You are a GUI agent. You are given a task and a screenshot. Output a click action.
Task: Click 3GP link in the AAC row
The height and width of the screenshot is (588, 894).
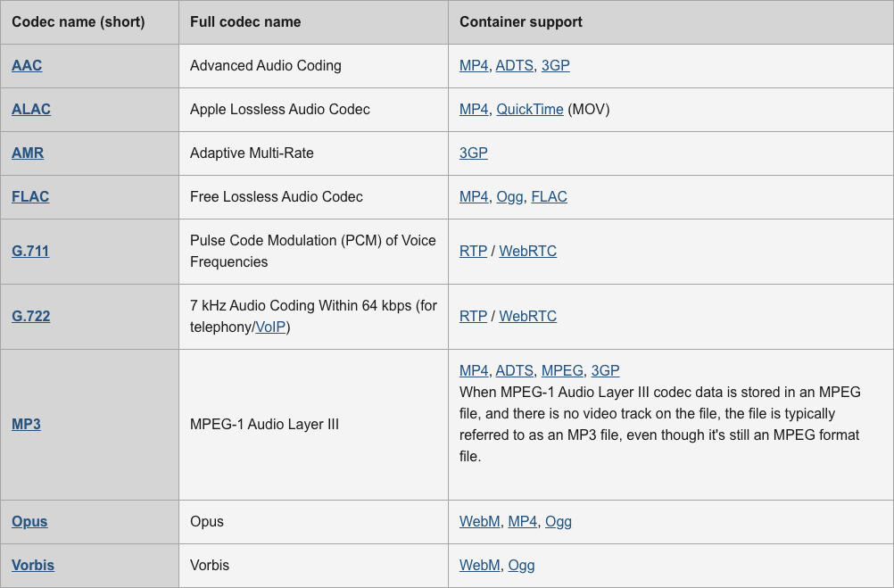coord(555,66)
